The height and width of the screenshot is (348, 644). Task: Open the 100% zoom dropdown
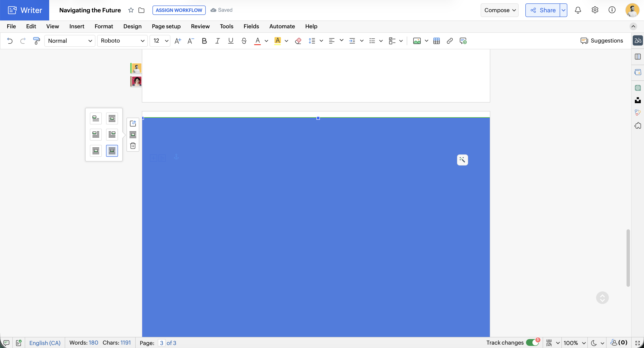575,343
